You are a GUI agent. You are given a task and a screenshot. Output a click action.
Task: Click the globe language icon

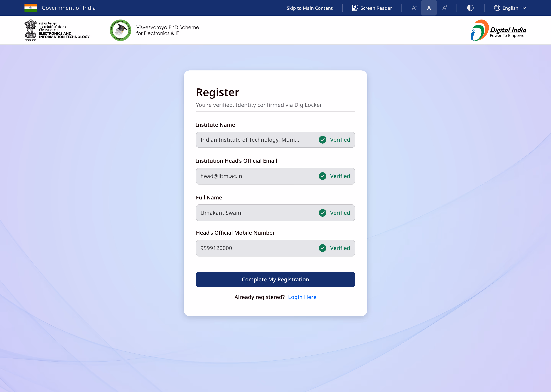coord(497,8)
